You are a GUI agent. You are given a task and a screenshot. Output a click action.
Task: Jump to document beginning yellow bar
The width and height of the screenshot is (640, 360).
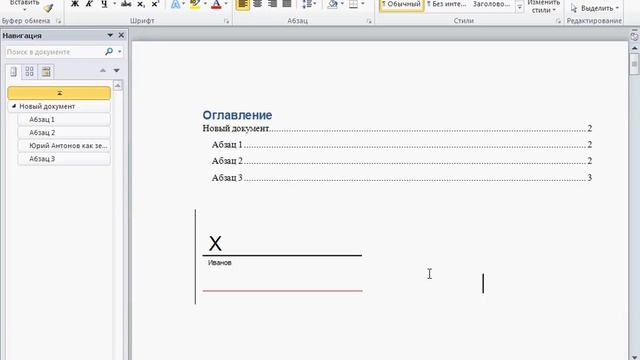click(x=59, y=93)
